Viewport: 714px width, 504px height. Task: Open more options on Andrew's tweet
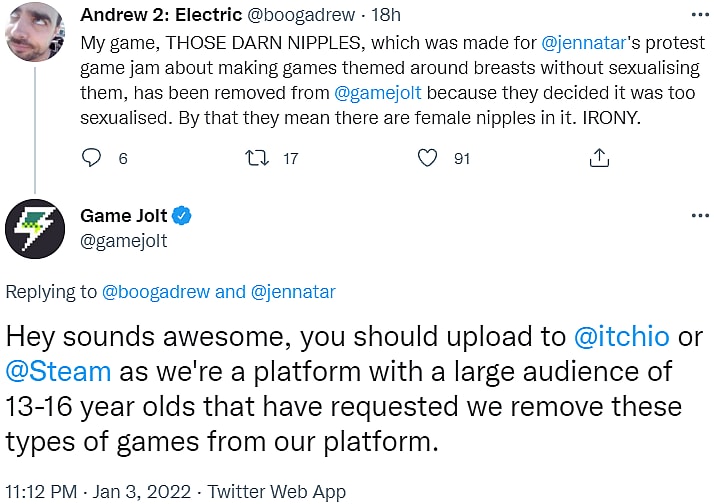[x=696, y=15]
